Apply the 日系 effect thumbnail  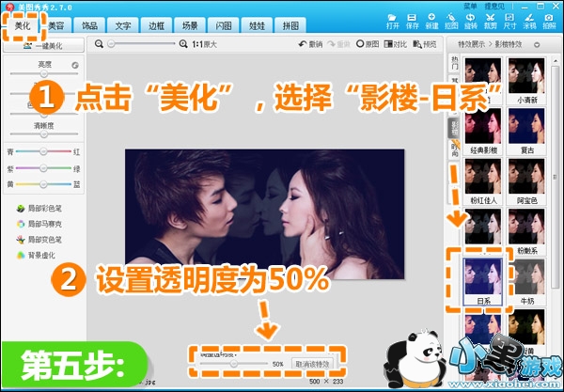483,282
